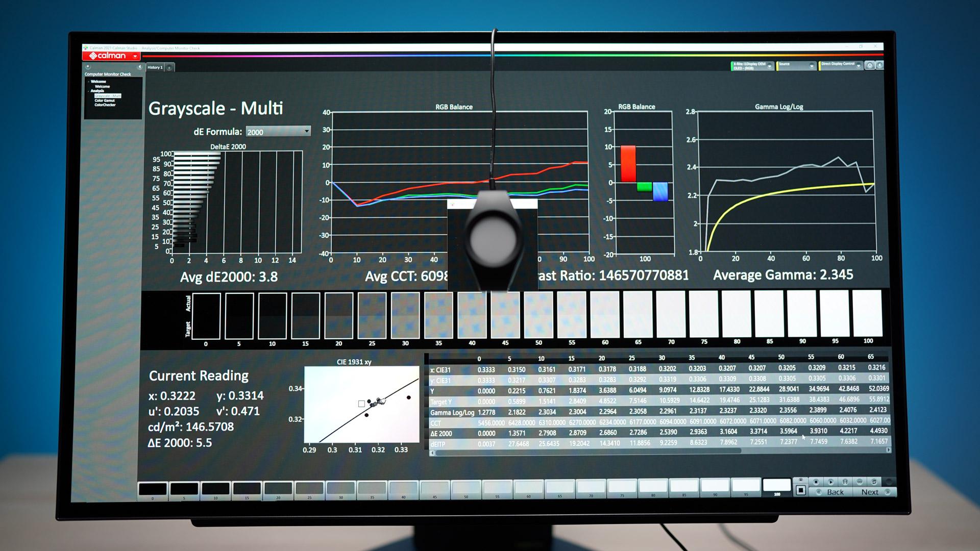Click the 'cd/m²: 146.5708' reading
The image size is (980, 551).
click(x=191, y=427)
